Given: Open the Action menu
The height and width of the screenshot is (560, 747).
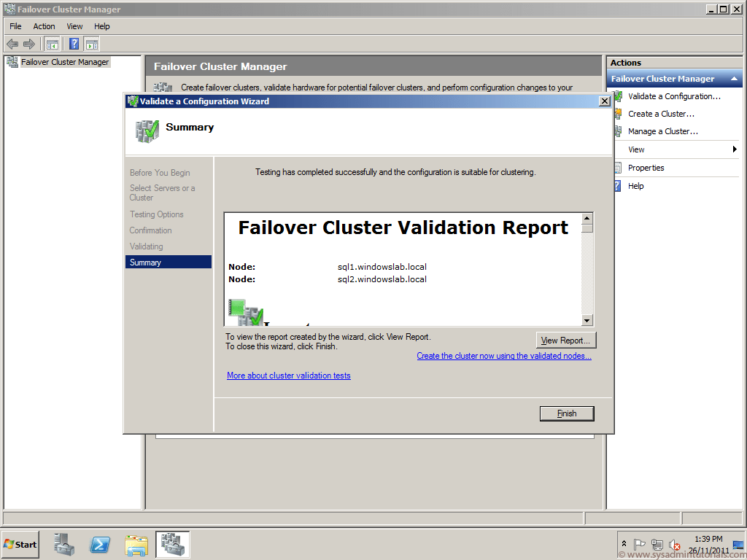Looking at the screenshot, I should (44, 26).
